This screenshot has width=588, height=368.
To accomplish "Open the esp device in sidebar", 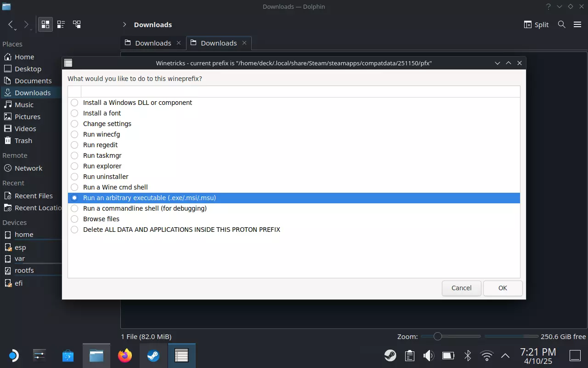I will [x=31, y=247].
